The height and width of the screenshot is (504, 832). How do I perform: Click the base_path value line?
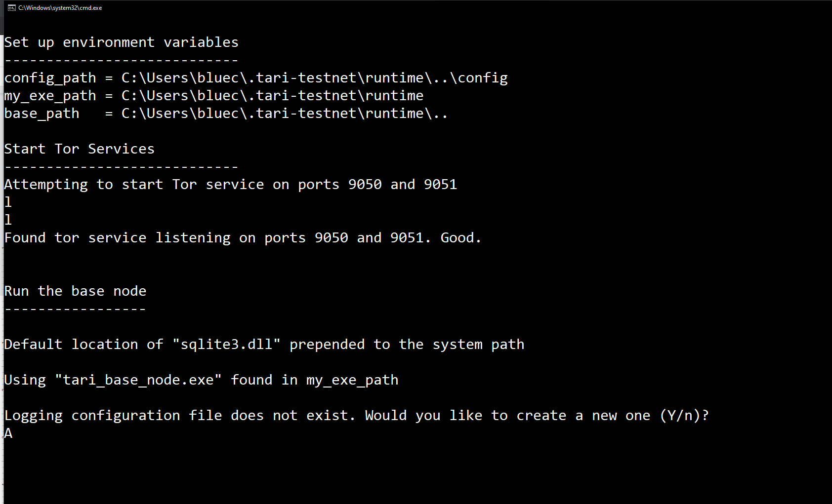coord(226,114)
